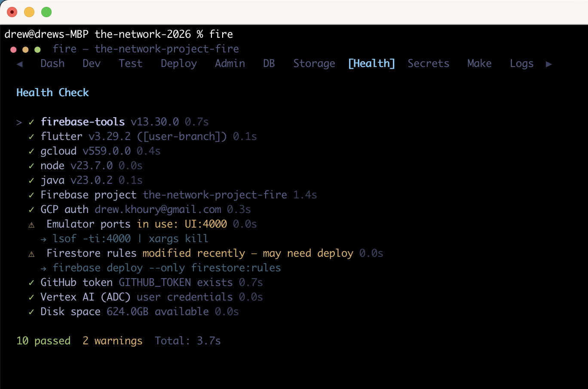Select the firebase-tools check row
588x389 pixels.
pyautogui.click(x=112, y=122)
